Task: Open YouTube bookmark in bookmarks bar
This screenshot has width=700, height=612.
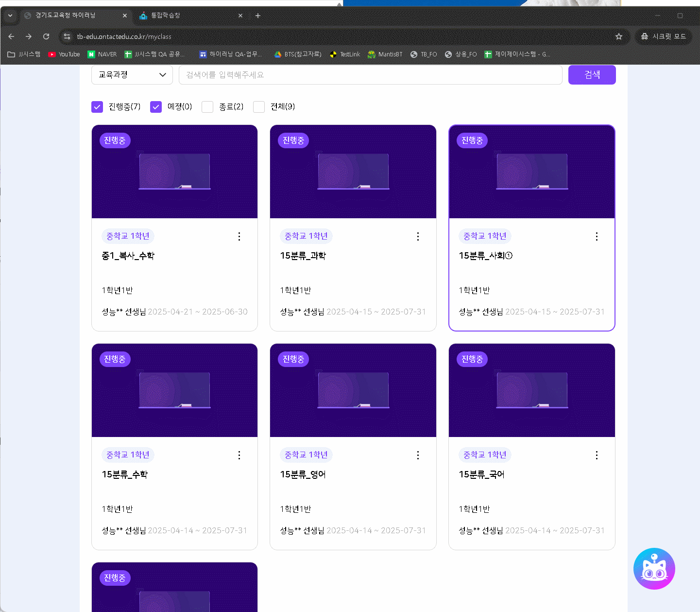Action: coord(64,54)
